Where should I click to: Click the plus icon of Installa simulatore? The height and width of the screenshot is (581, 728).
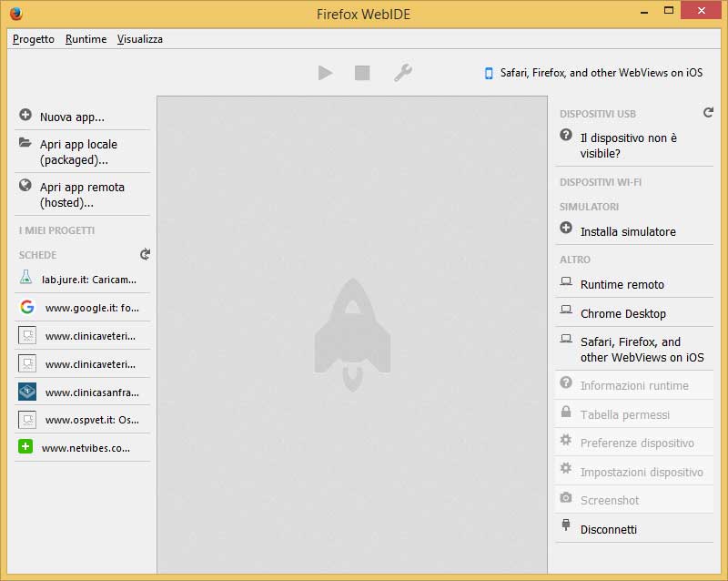click(566, 228)
